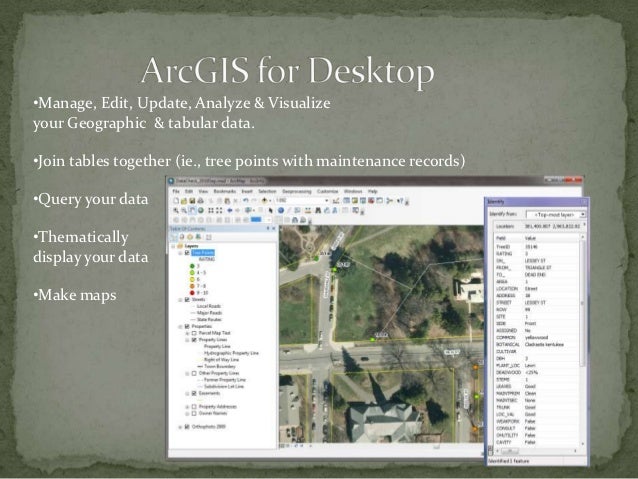Open the ModelBuilder icon
The width and height of the screenshot is (638, 479).
click(x=390, y=201)
